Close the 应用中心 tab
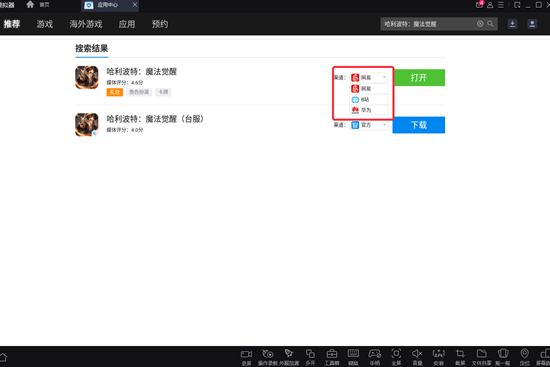This screenshot has height=367, width=550. point(135,5)
